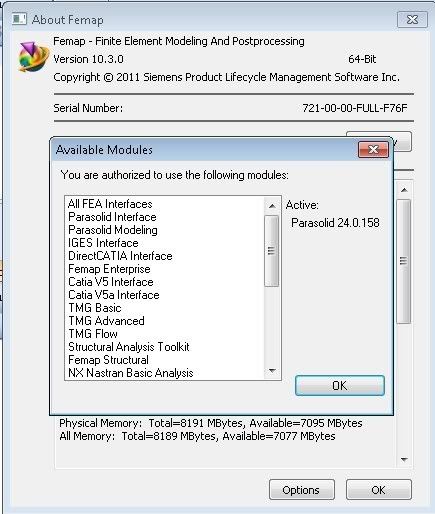Select All FEA Interfaces in the list
This screenshot has width=435, height=514.
point(110,204)
